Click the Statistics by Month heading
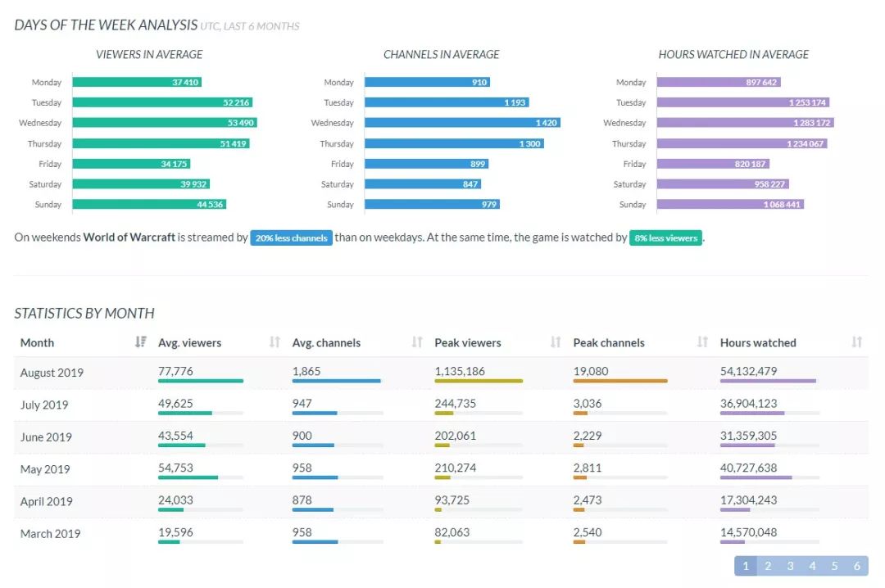The height and width of the screenshot is (588, 885). [84, 313]
